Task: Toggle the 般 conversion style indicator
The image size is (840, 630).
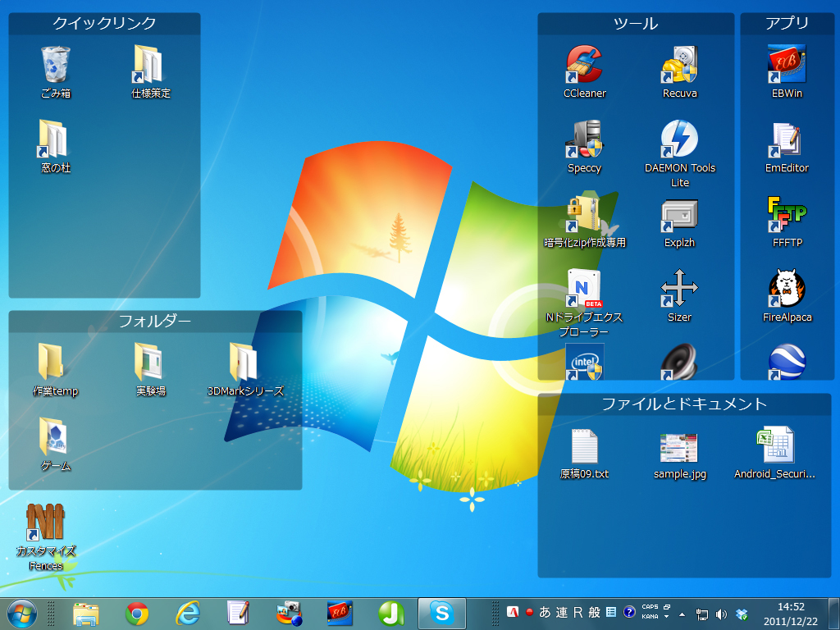Action: (x=594, y=612)
